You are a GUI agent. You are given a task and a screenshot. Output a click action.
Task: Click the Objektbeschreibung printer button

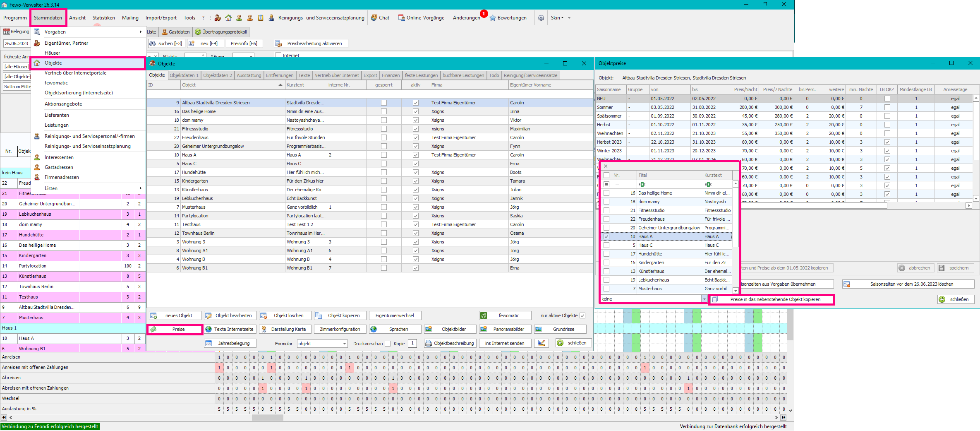[450, 343]
